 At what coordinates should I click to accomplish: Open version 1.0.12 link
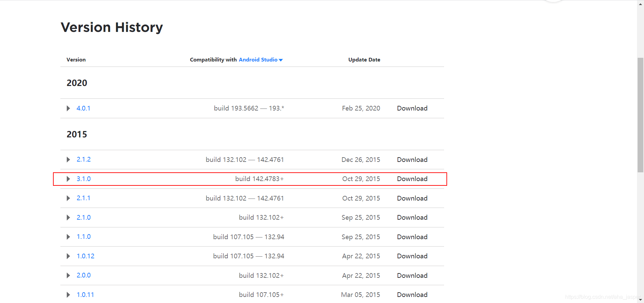click(x=86, y=256)
